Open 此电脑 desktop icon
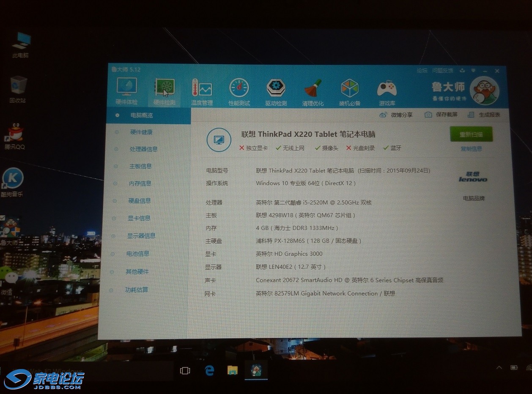 click(x=21, y=46)
